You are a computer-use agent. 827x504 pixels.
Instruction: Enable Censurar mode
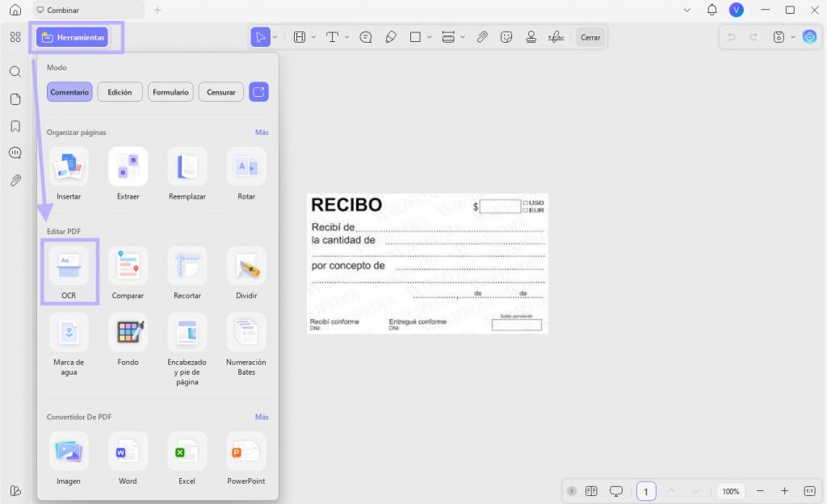221,92
